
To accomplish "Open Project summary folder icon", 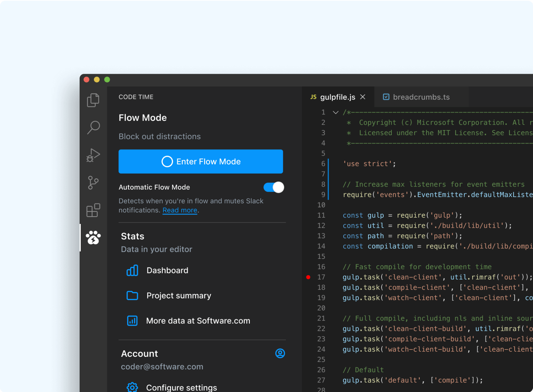I will click(x=132, y=295).
